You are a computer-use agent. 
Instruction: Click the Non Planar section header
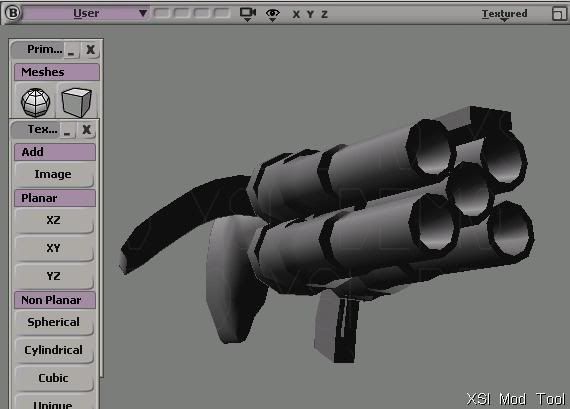pyautogui.click(x=55, y=300)
